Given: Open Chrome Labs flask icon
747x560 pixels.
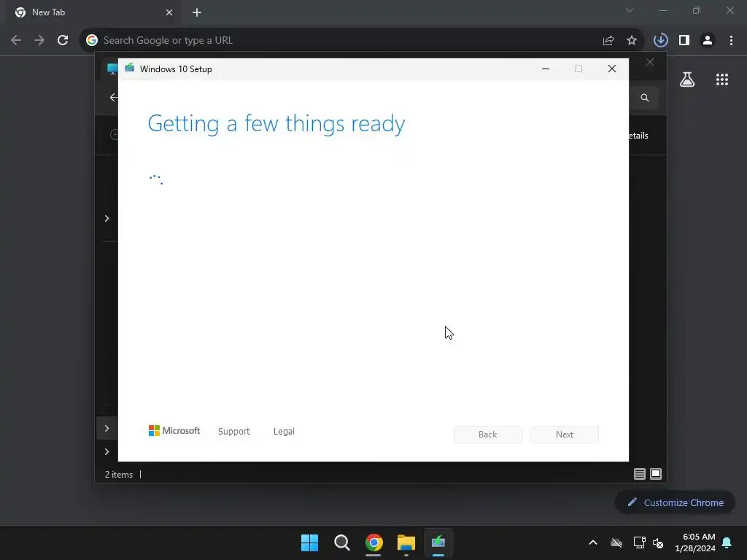Looking at the screenshot, I should [687, 79].
